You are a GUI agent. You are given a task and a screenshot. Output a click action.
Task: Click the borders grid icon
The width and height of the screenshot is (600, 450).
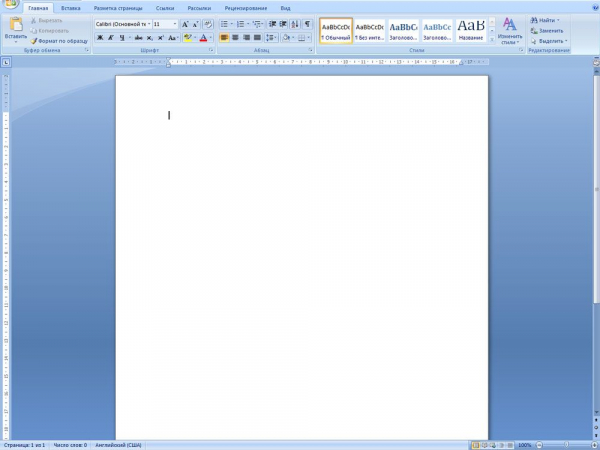tap(302, 38)
